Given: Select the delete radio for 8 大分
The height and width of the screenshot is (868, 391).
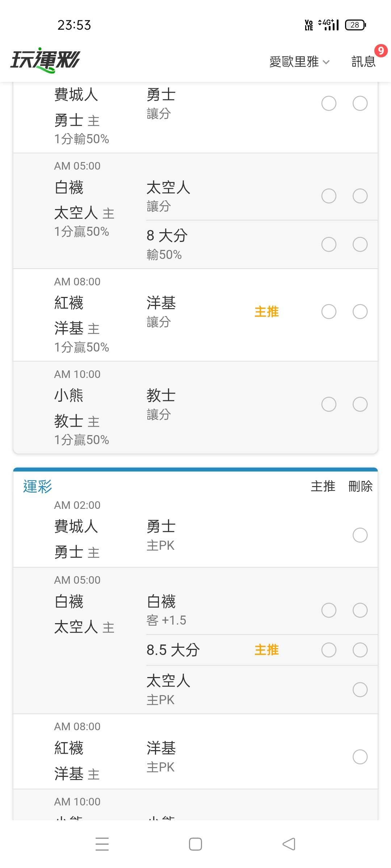Looking at the screenshot, I should pyautogui.click(x=360, y=244).
